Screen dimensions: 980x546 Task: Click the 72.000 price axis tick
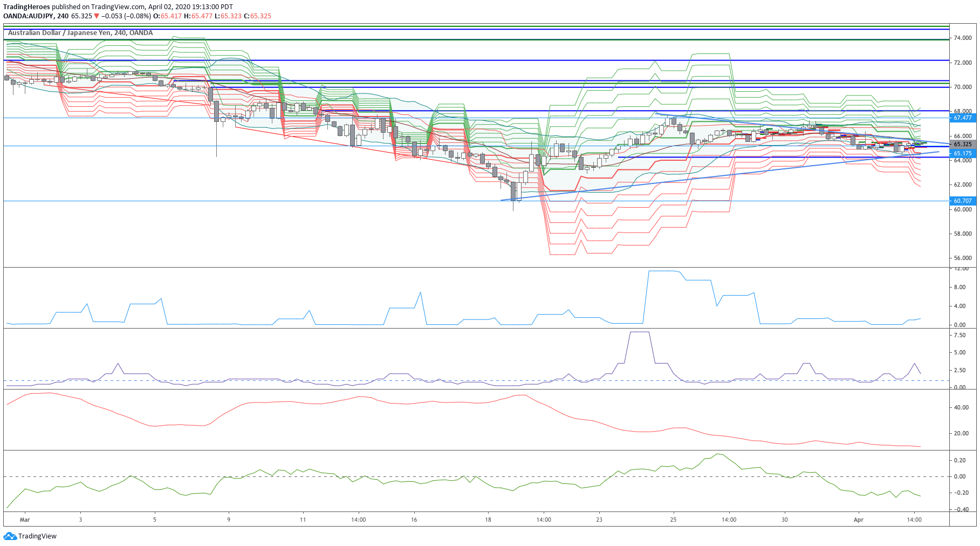[963, 63]
